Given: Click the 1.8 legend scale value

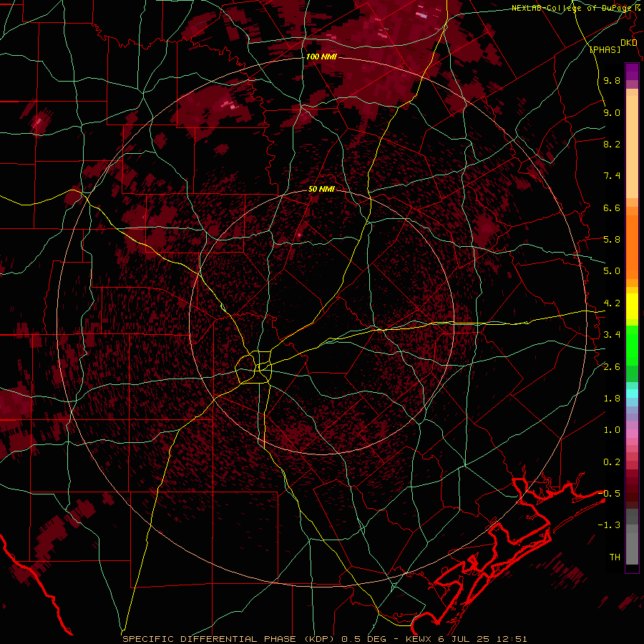Looking at the screenshot, I should [612, 399].
